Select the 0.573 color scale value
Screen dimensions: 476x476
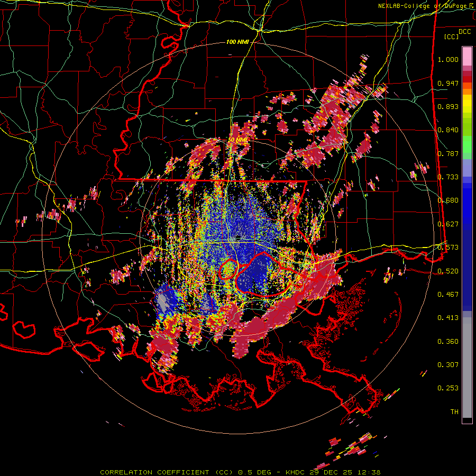[x=448, y=248]
